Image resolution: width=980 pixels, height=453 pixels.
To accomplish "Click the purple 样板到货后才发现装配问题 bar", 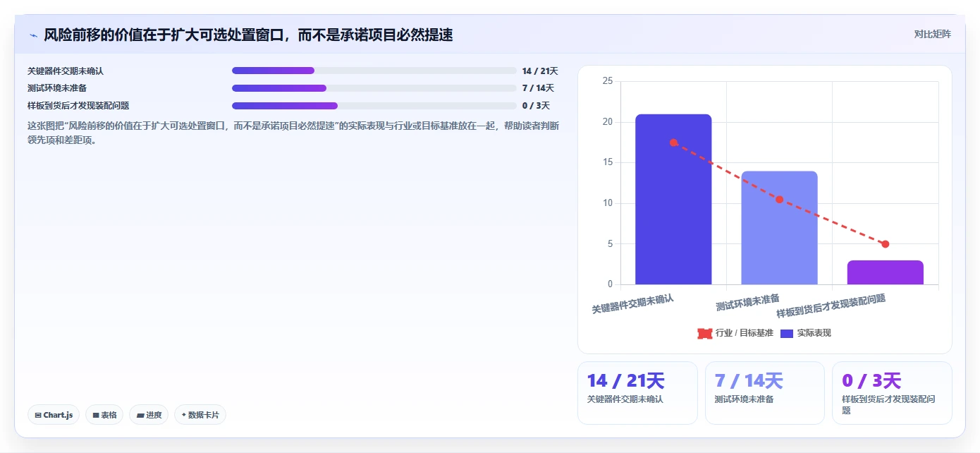I will pos(885,272).
